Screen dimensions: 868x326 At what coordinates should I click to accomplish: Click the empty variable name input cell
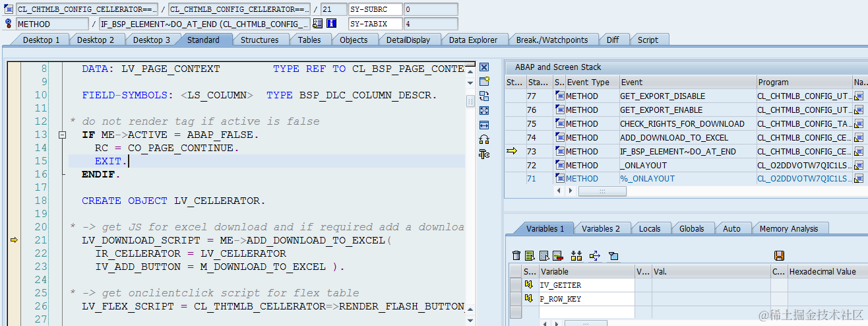tap(586, 312)
